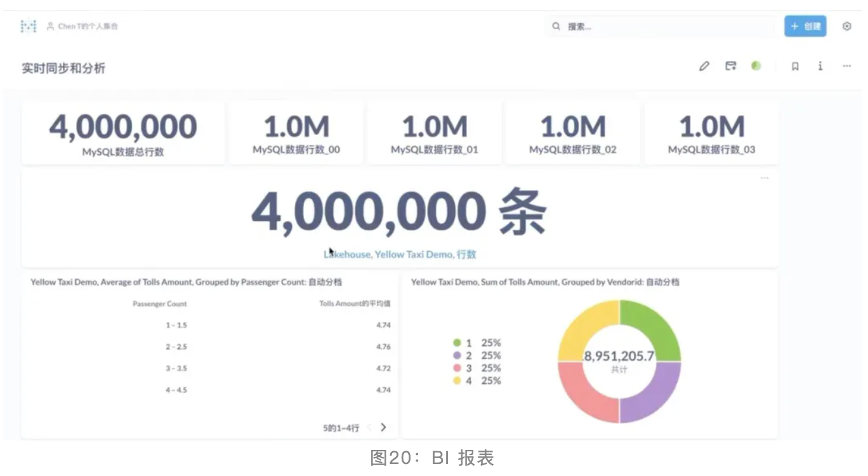Click the magnifier search icon
The image size is (868, 476).
(556, 27)
